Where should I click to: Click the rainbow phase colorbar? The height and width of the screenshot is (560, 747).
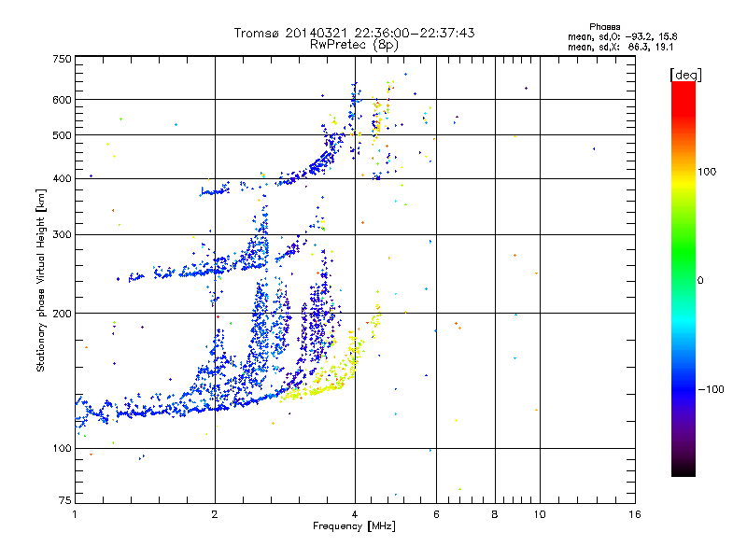pos(684,278)
